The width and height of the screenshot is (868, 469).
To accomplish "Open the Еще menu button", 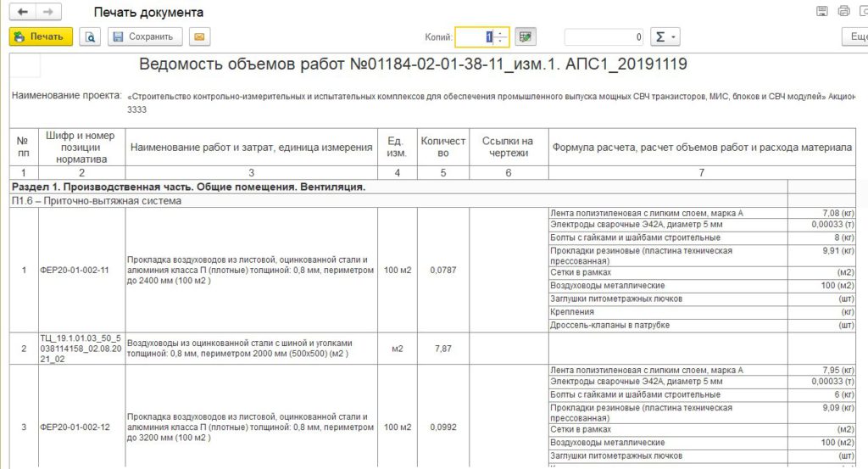I will (x=856, y=36).
